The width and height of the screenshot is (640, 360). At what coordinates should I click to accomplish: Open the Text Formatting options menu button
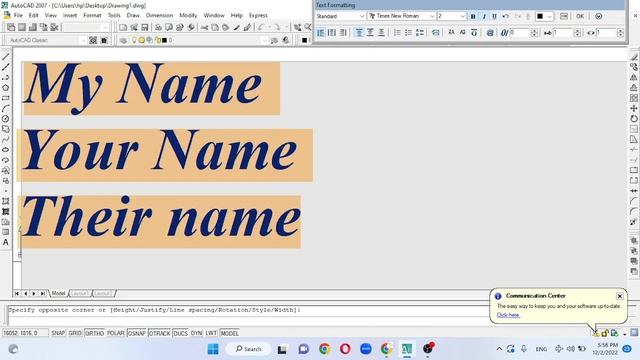(598, 16)
